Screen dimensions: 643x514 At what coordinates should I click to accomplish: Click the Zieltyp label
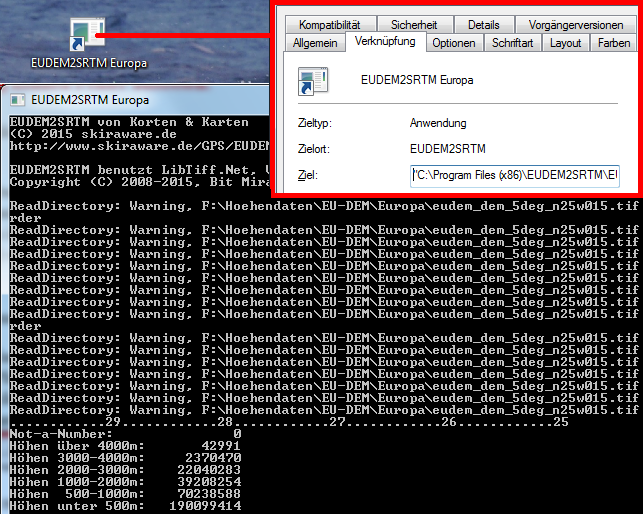click(315, 123)
